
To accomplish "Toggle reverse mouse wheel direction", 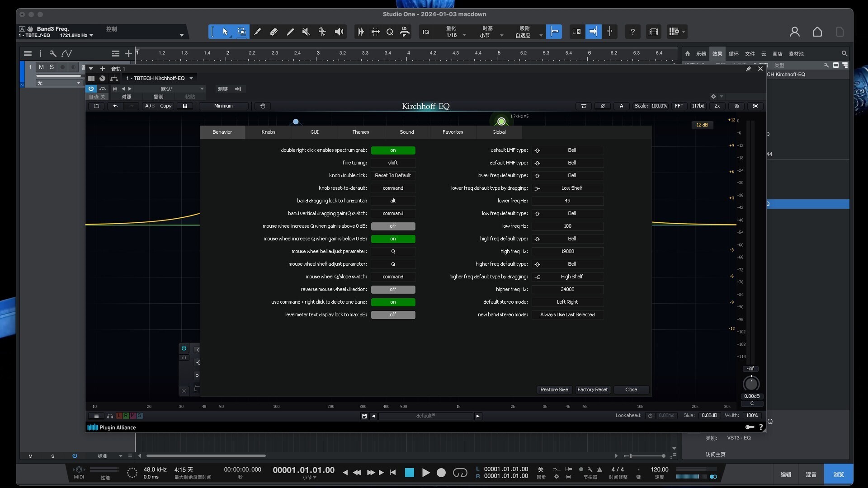I will pyautogui.click(x=393, y=290).
